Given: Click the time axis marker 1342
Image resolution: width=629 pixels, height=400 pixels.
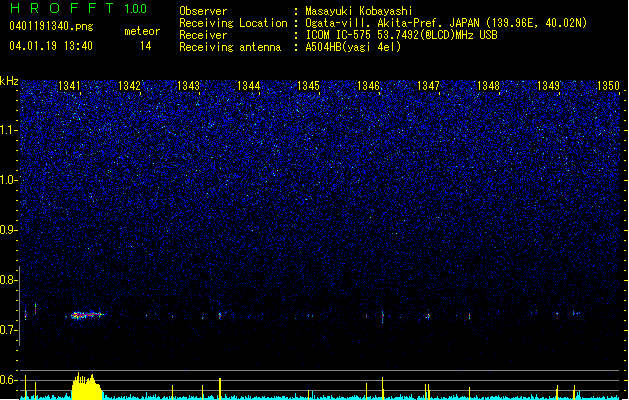Looking at the screenshot, I should pyautogui.click(x=130, y=86).
